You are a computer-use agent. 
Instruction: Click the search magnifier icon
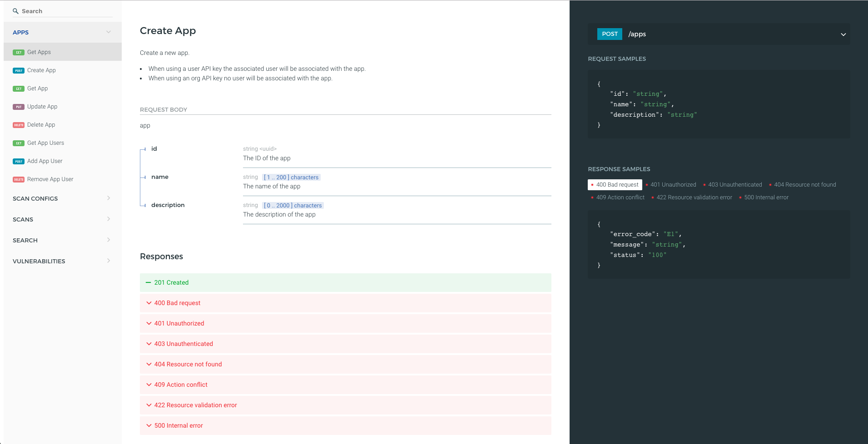[x=15, y=11]
